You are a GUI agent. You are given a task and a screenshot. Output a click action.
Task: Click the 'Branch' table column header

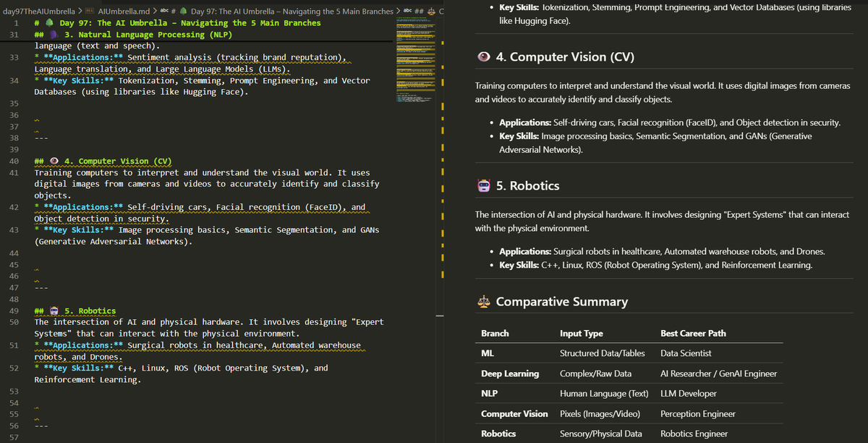[495, 334]
